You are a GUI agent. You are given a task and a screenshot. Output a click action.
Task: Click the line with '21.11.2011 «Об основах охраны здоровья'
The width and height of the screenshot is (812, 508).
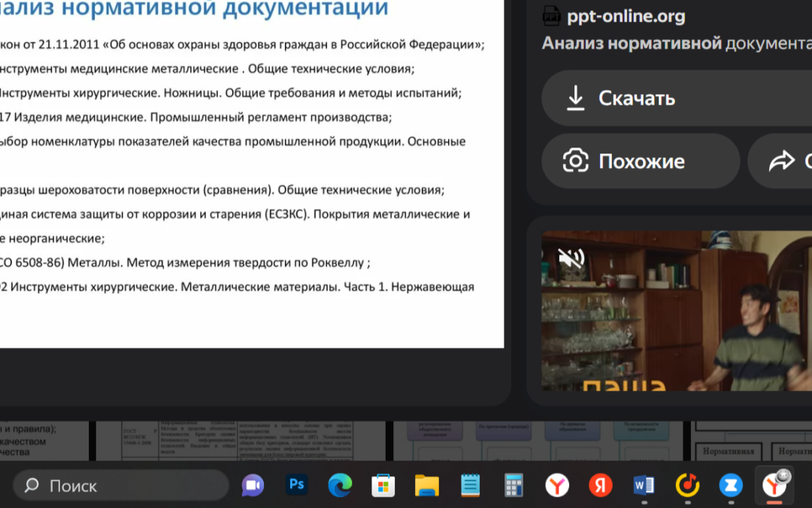242,44
